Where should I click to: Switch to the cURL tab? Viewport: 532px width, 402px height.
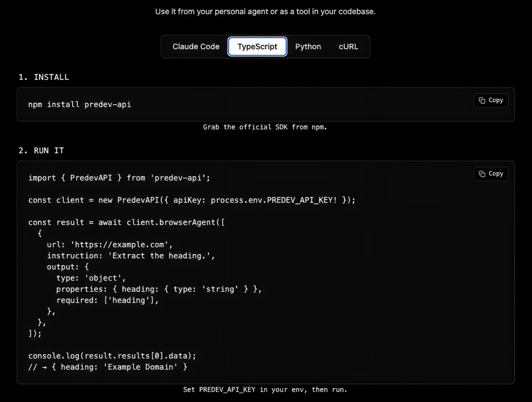pos(349,46)
